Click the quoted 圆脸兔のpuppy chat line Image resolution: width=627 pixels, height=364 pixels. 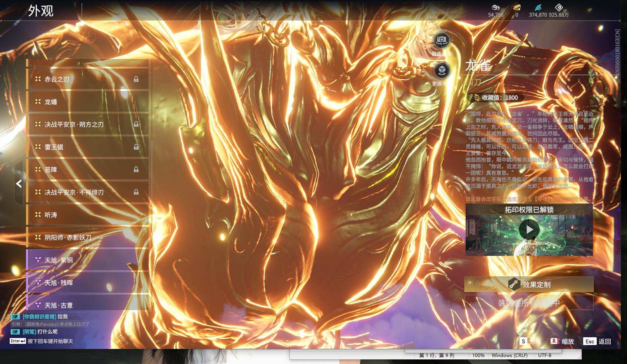pos(50,324)
